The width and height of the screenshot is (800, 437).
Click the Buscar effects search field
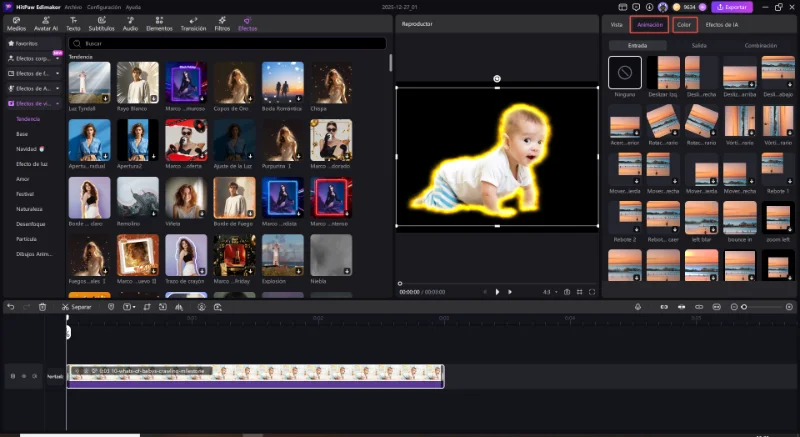[x=228, y=43]
